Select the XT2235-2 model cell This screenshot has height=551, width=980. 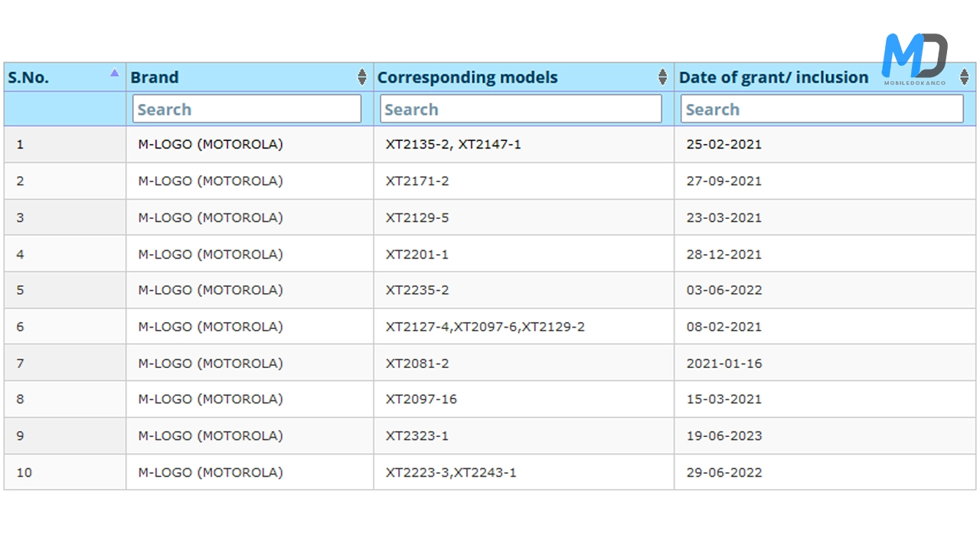pyautogui.click(x=417, y=290)
